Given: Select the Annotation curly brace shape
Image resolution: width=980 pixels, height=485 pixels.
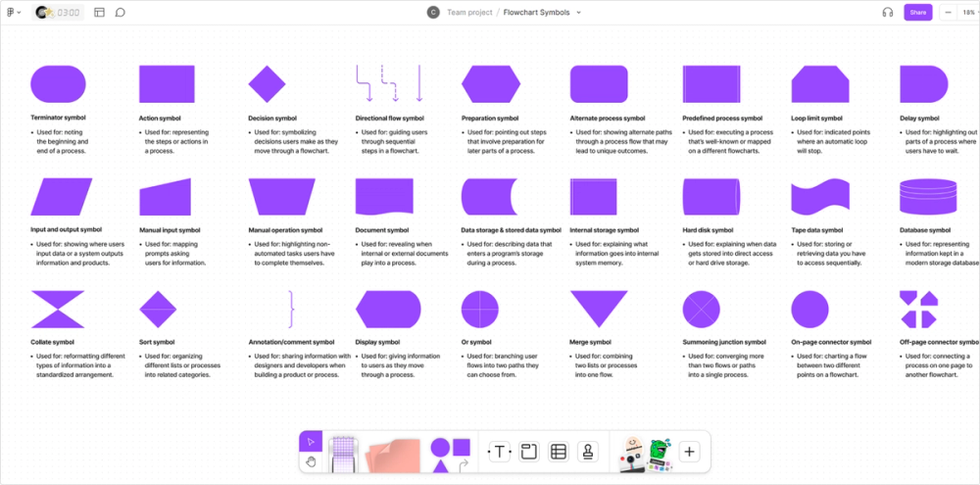Looking at the screenshot, I should (x=291, y=309).
